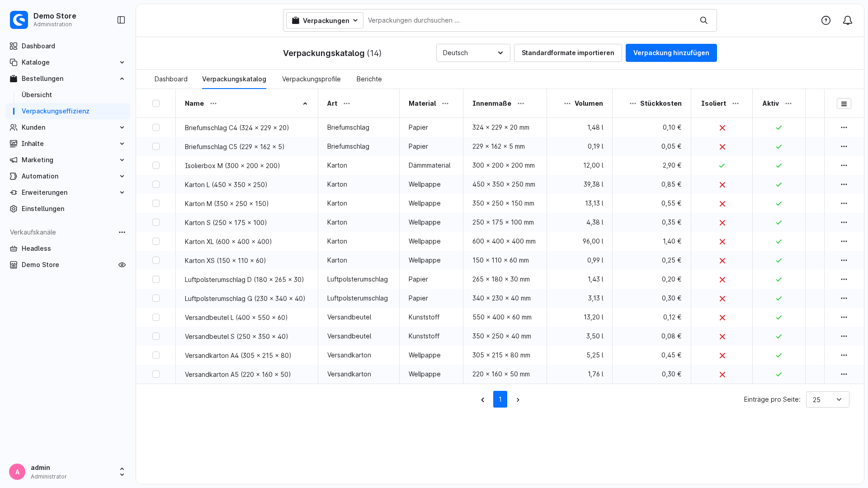Open row actions for Versandkarton A5
868x488 pixels.
tap(844, 374)
